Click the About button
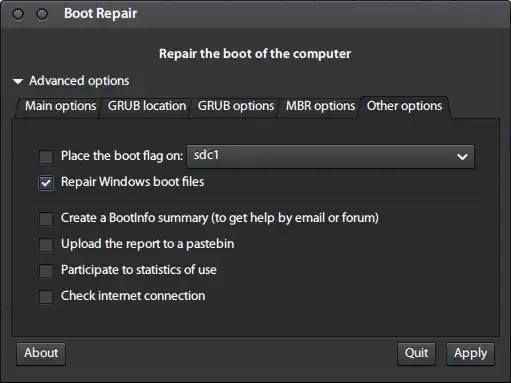511x383 pixels. (x=41, y=353)
